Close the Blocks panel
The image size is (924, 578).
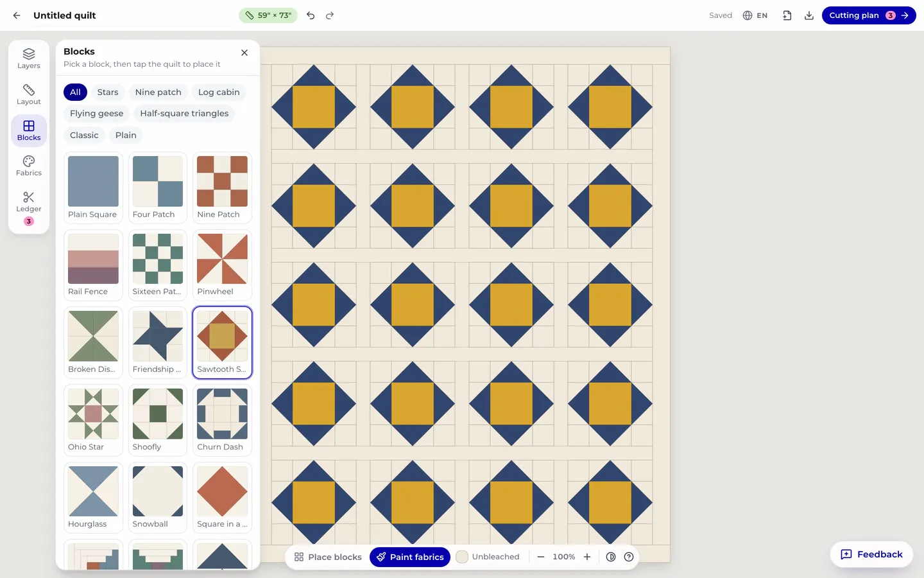pyautogui.click(x=244, y=53)
